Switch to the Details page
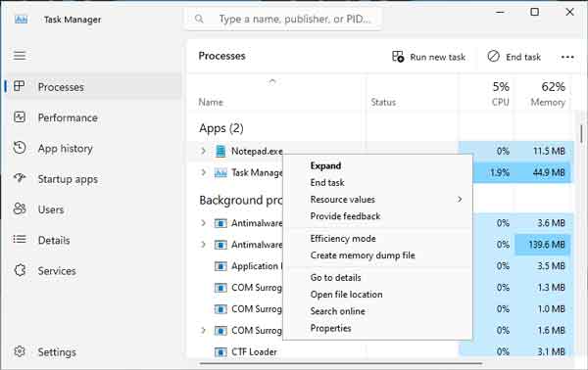This screenshot has width=588, height=370. (54, 241)
